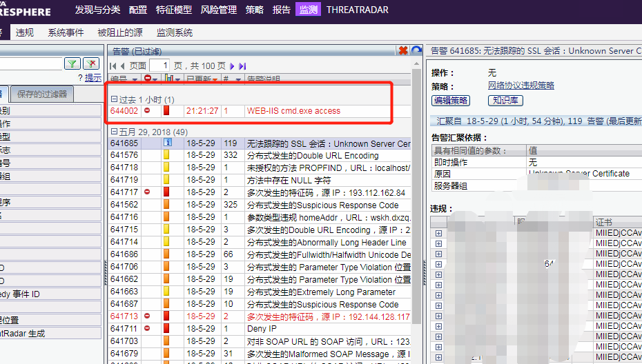Collapse the 五月 29, 2018 alert group
The width and height of the screenshot is (642, 364).
(x=115, y=132)
